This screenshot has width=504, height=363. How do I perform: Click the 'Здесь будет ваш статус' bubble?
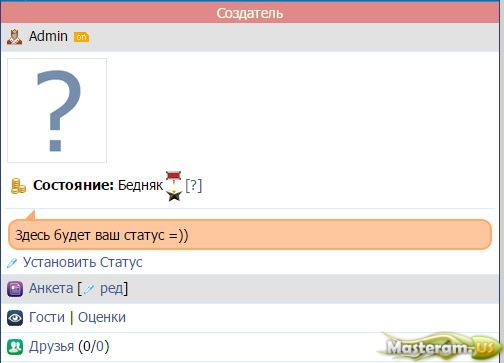(250, 235)
